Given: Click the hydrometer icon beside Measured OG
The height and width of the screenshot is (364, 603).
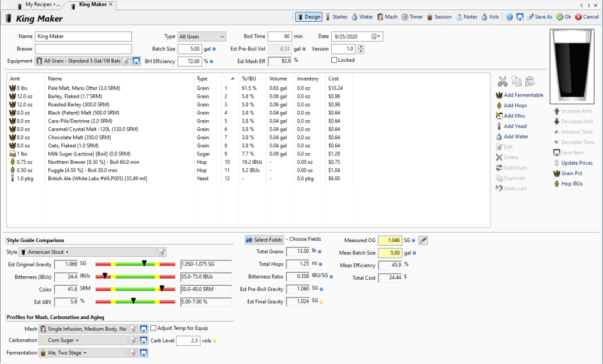Looking at the screenshot, I should pos(423,240).
